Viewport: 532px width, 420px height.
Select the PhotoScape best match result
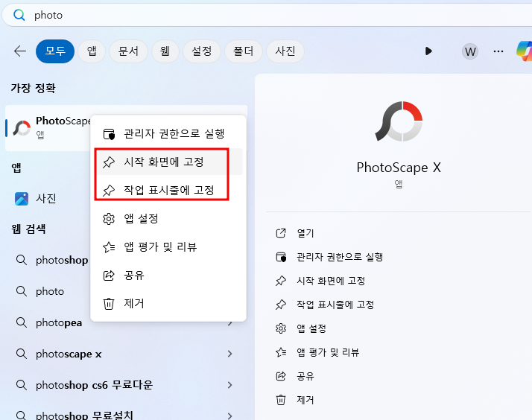[48, 128]
